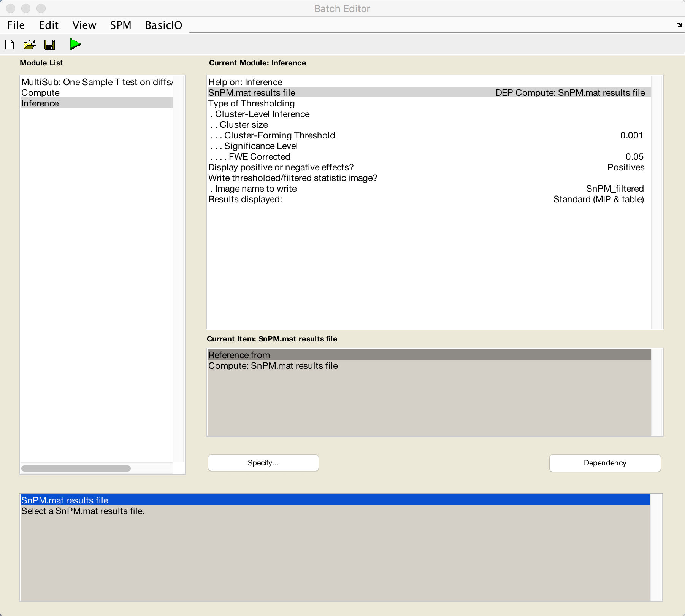The image size is (685, 616).
Task: Select the Type of Thresholding row
Action: click(x=429, y=103)
